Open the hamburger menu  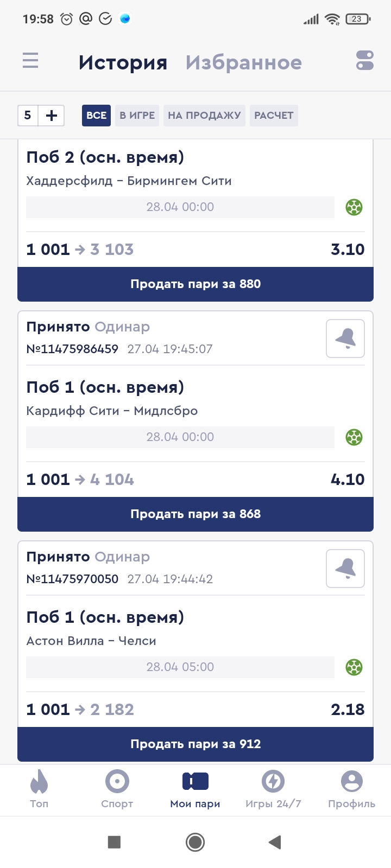pos(30,60)
